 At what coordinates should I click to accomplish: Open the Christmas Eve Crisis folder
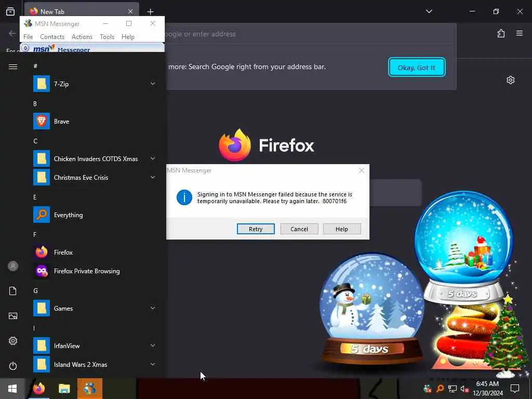point(95,178)
